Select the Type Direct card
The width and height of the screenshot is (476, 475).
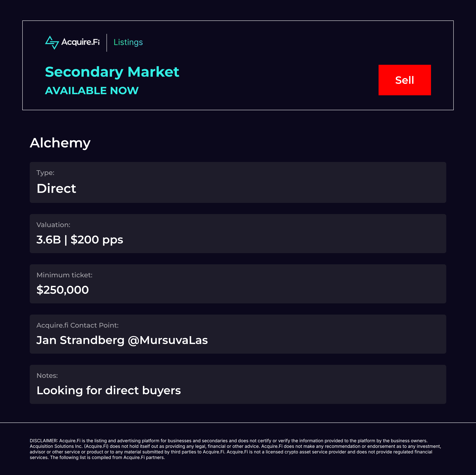(x=238, y=182)
